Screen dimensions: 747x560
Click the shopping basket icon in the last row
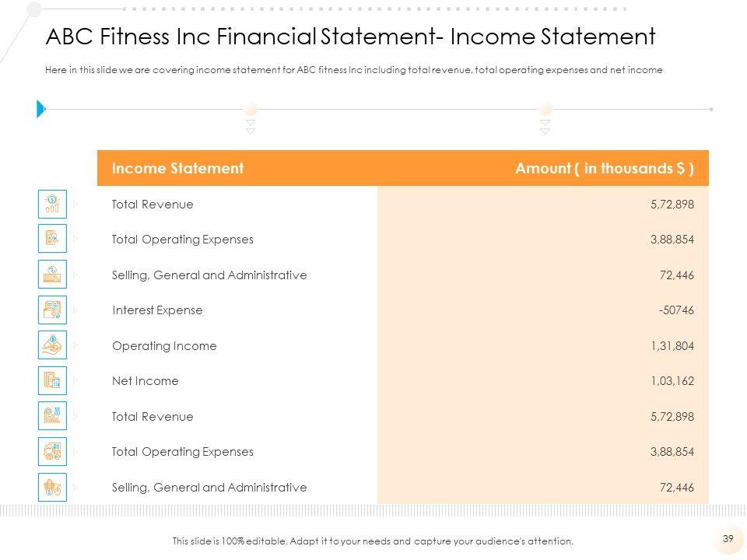(52, 487)
